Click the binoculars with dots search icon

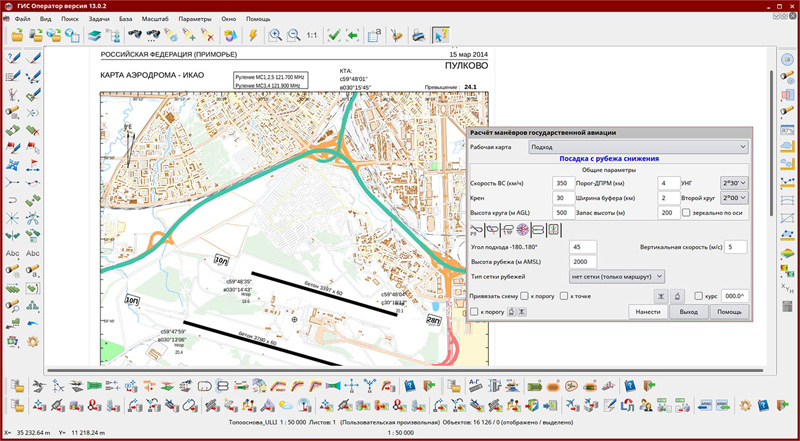(x=153, y=35)
